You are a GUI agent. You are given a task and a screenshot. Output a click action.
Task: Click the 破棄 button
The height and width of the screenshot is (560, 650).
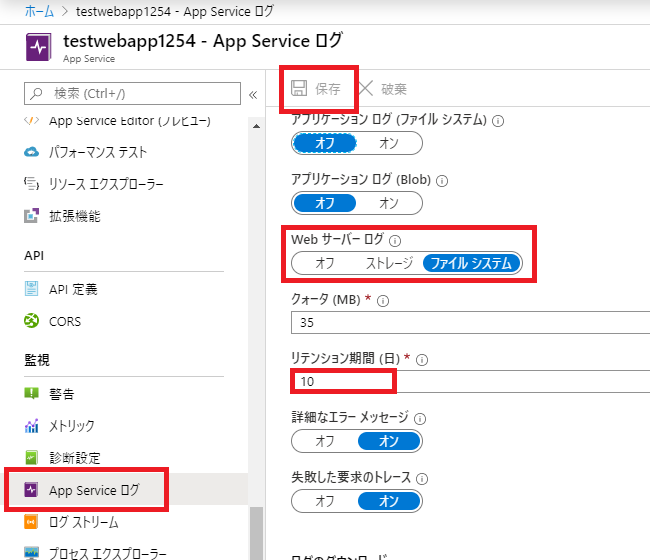click(x=383, y=88)
